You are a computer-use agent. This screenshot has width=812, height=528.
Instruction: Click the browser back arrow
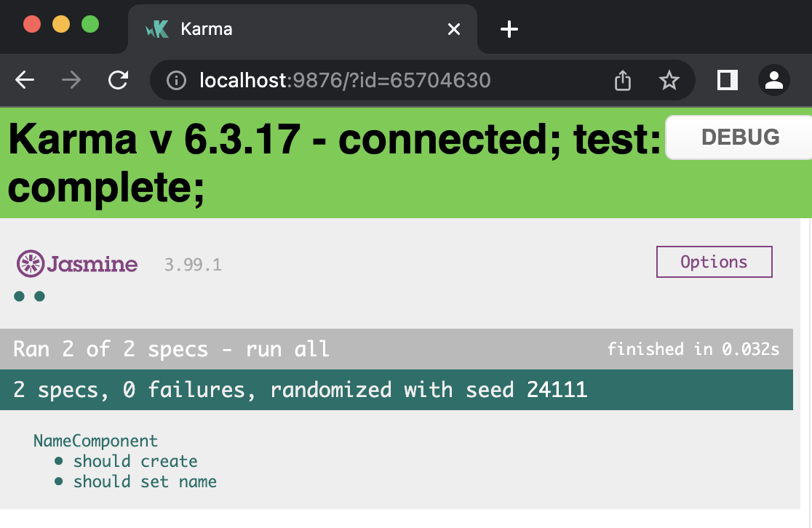pos(24,80)
